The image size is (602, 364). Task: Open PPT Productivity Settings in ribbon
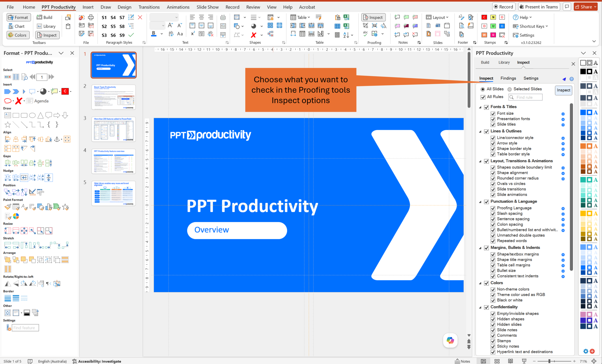coord(523,35)
